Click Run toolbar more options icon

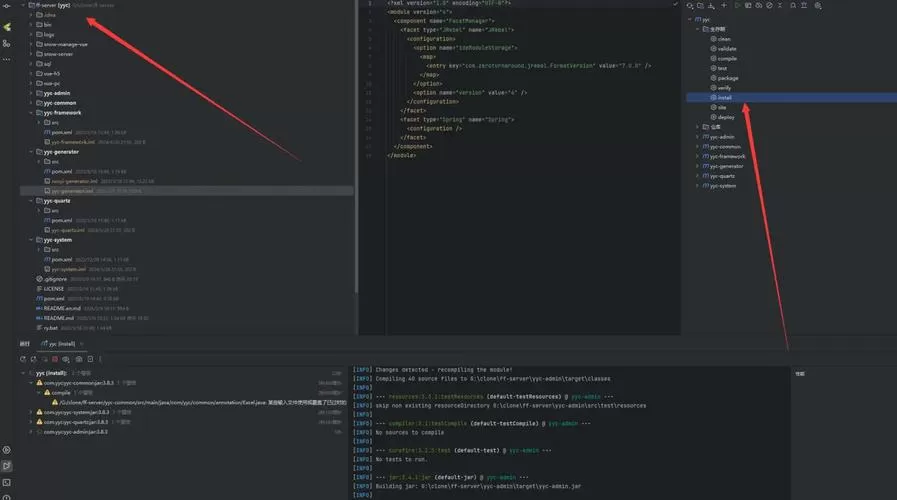click(100, 359)
